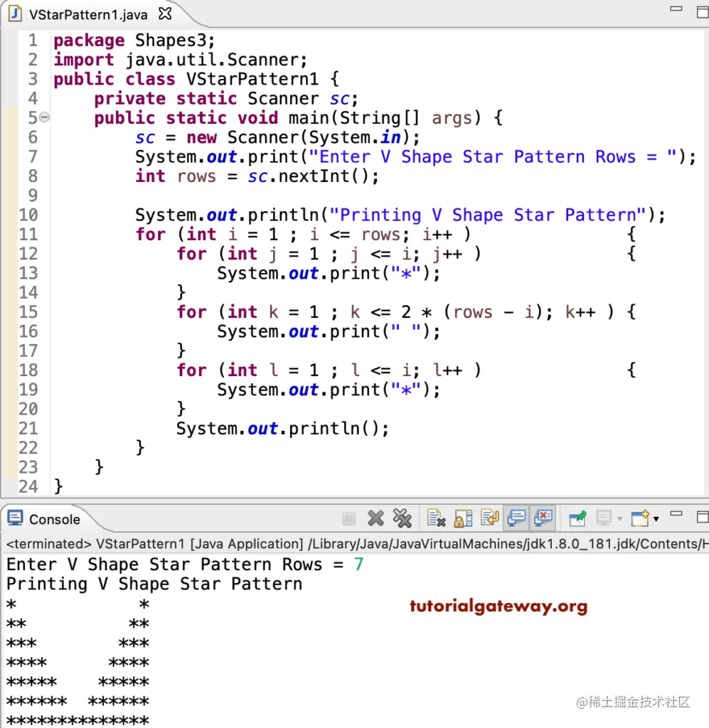Viewport: 709px width, 728px height.
Task: Toggle Scroll Lock in the console
Action: tap(463, 518)
